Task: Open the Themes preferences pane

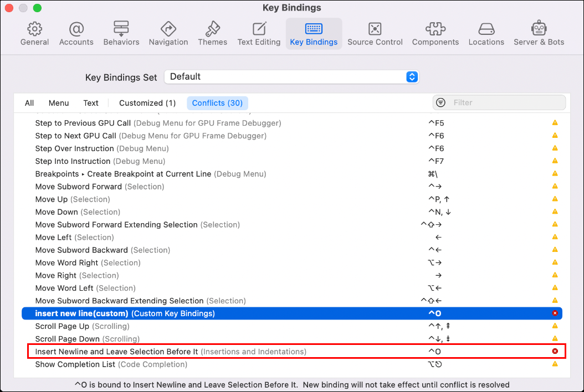Action: click(x=212, y=34)
